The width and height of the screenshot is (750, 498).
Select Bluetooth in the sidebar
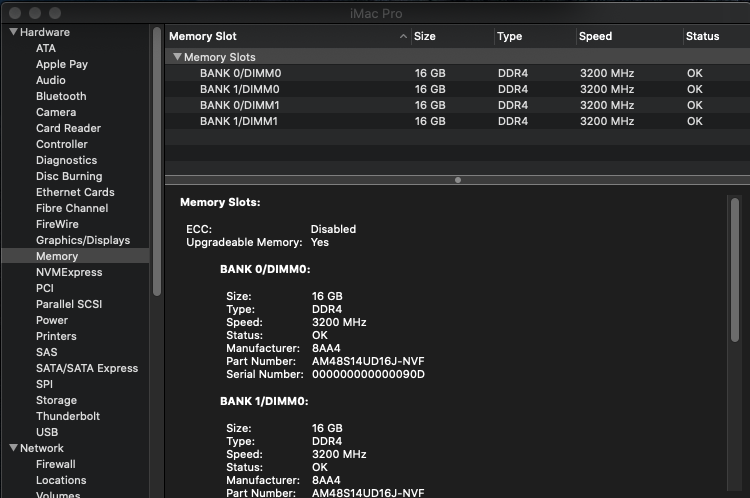[61, 96]
